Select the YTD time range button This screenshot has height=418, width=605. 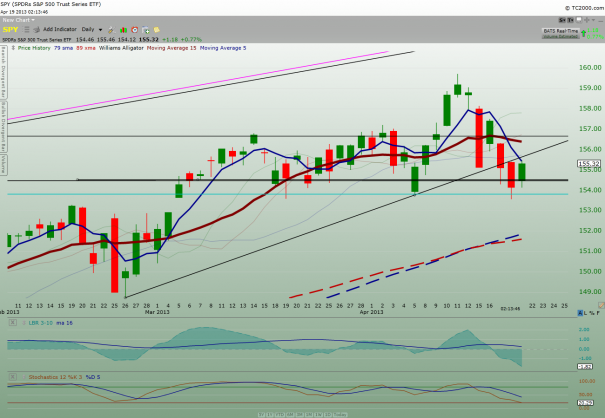[279, 415]
